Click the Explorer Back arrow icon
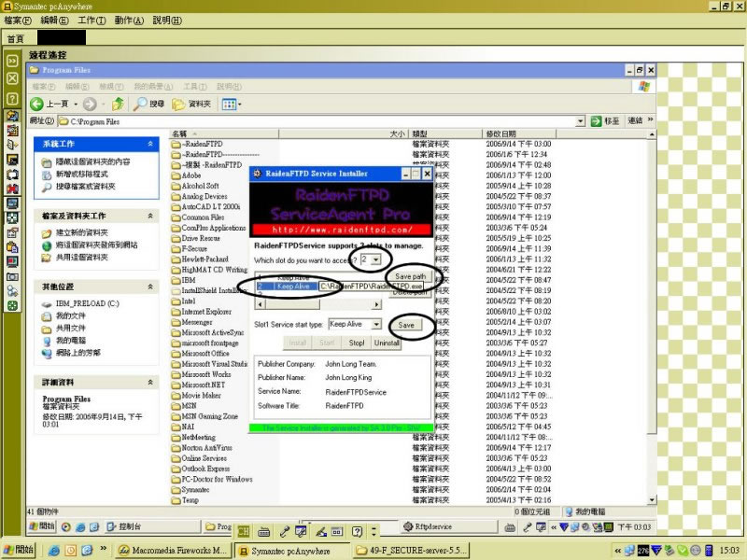Screen dimensions: 747x560 pos(36,104)
